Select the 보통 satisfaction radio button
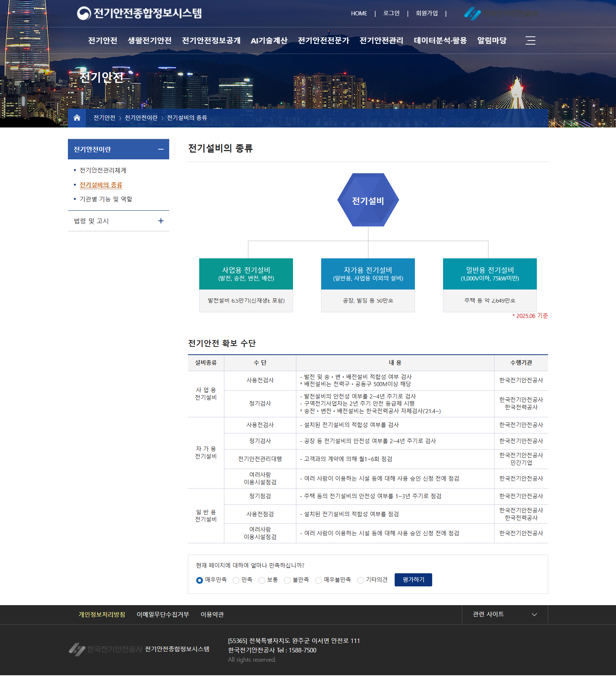Viewport: 616px width, 676px height. click(x=262, y=580)
